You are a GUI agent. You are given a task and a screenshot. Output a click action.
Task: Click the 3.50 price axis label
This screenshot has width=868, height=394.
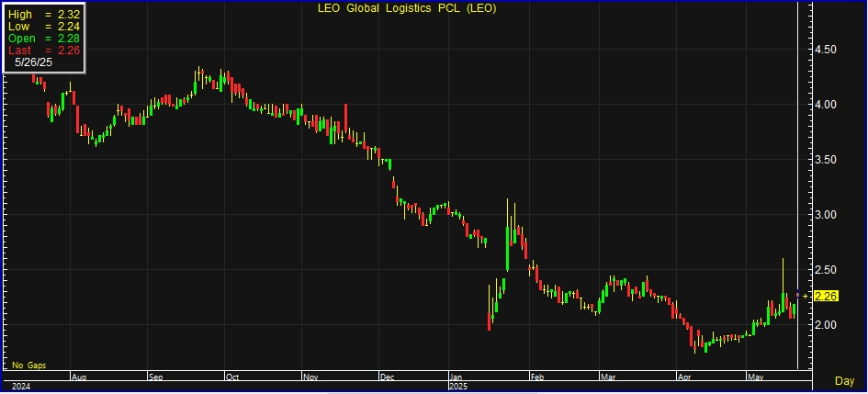pyautogui.click(x=826, y=160)
